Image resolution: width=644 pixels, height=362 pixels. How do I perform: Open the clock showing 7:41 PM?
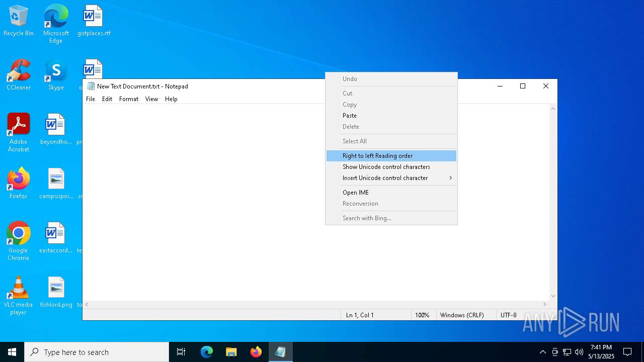[x=601, y=352]
